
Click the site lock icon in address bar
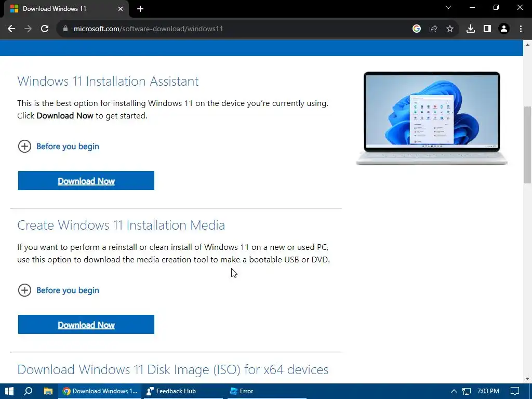[x=65, y=29]
